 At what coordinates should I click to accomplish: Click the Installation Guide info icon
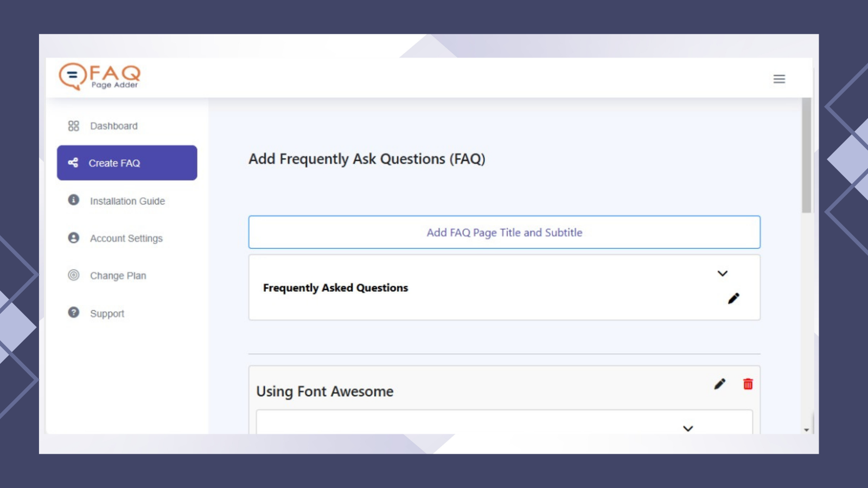(74, 200)
